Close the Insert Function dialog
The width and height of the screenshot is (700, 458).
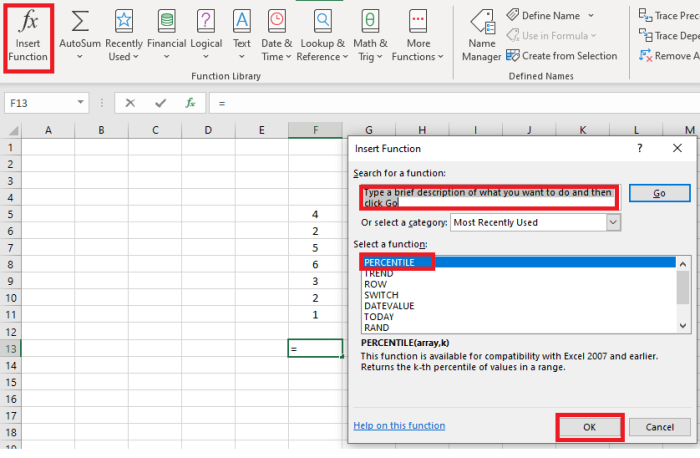click(x=677, y=148)
